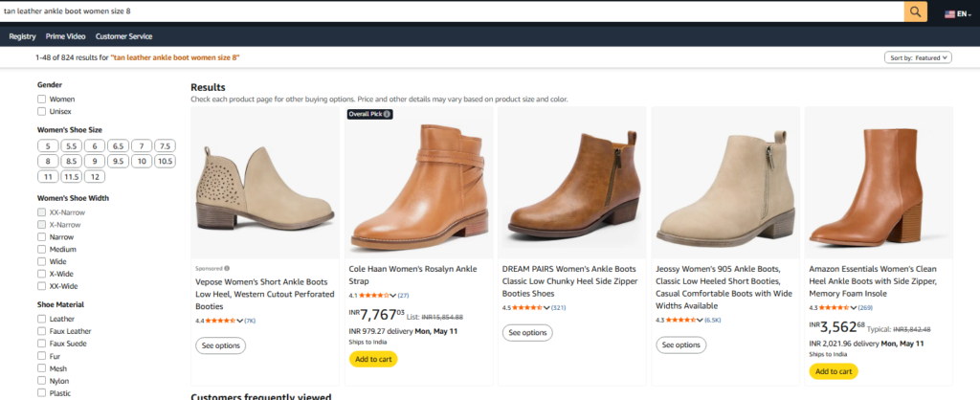Open rating popover arrow for DREAM PAIRS boots

[x=546, y=308]
